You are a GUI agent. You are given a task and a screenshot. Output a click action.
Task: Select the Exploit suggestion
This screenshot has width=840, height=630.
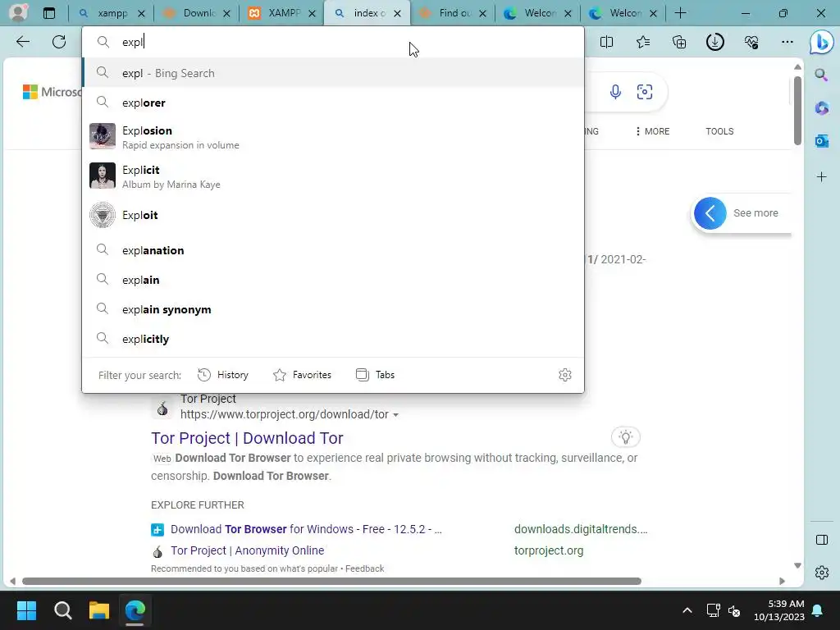click(333, 215)
